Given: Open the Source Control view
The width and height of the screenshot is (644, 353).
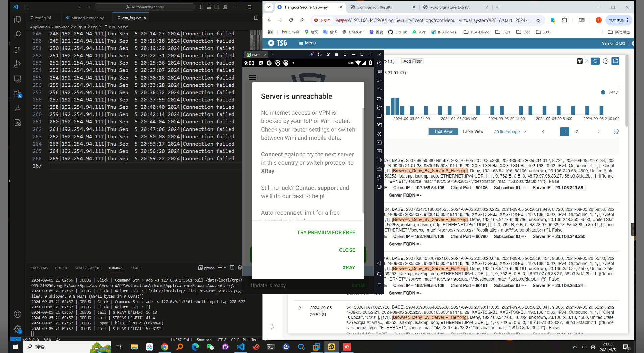Looking at the screenshot, I should 18,49.
